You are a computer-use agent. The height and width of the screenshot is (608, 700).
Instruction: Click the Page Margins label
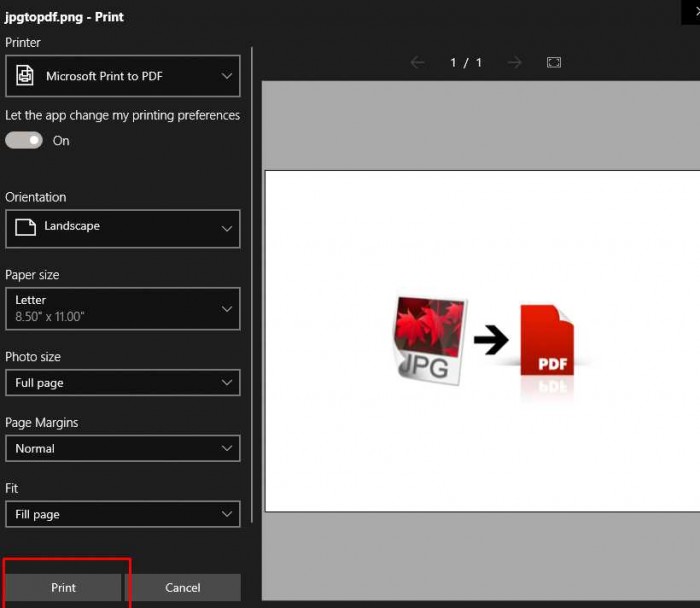[x=42, y=422]
